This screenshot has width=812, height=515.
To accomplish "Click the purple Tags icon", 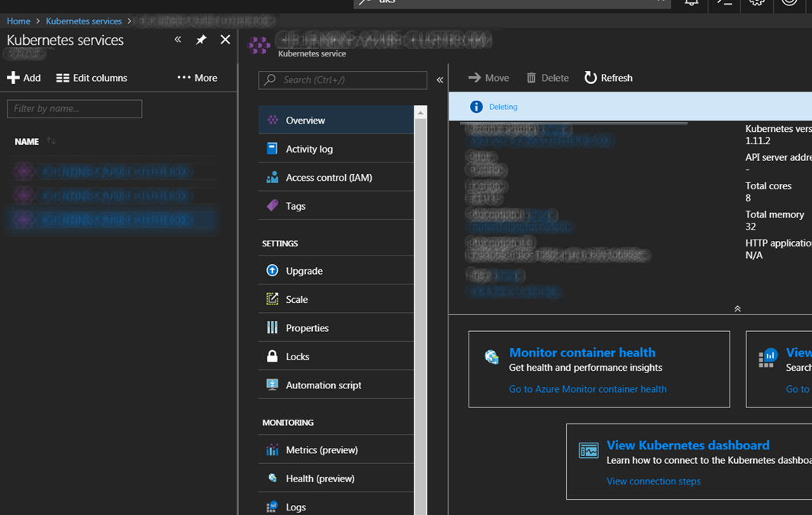I will click(272, 205).
